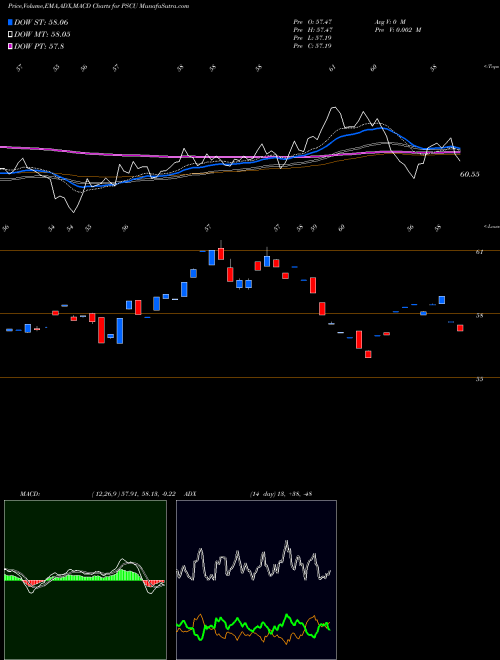Click the chart title mentioning MunafaSutra.com
500x660 pixels.
point(99,6)
